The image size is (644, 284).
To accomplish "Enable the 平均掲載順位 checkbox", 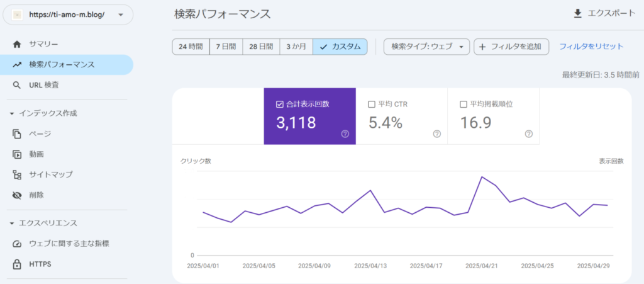I will [x=464, y=104].
